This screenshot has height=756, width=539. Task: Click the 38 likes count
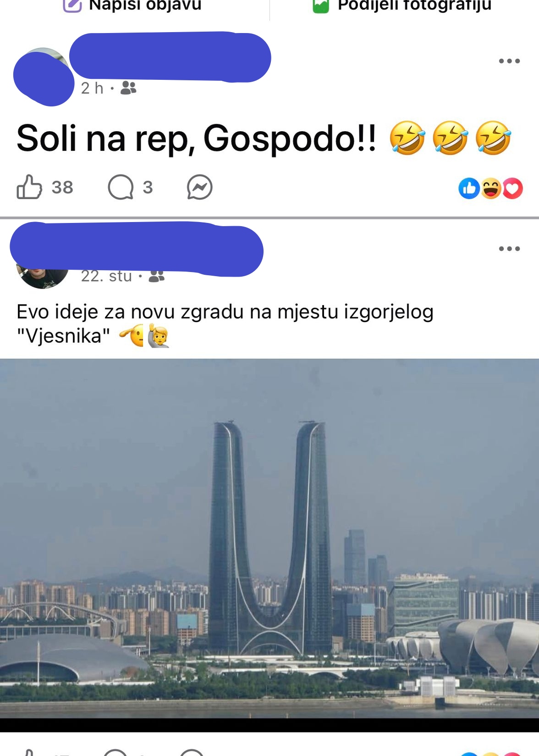click(x=62, y=187)
